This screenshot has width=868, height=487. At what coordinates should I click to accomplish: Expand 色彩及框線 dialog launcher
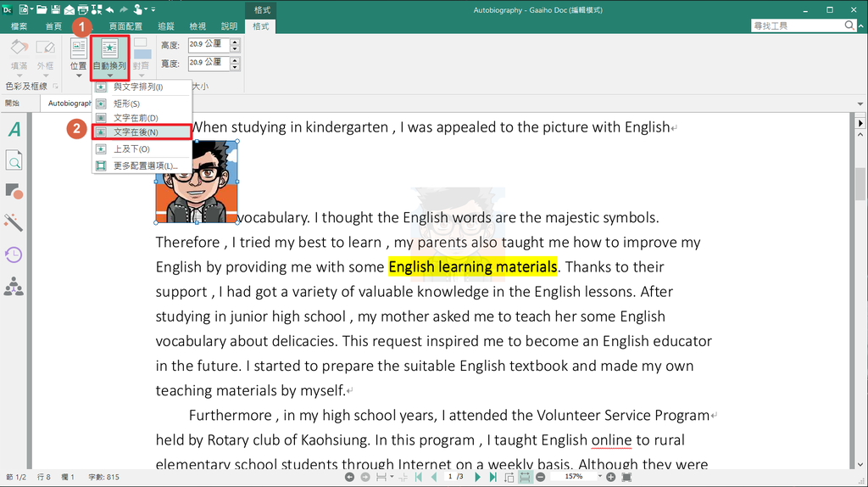coord(55,87)
